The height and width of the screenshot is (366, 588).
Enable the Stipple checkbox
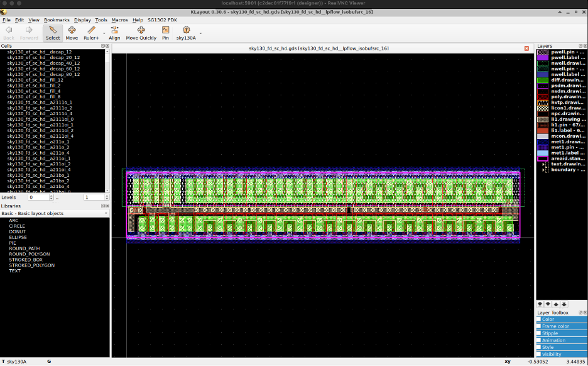click(538, 333)
